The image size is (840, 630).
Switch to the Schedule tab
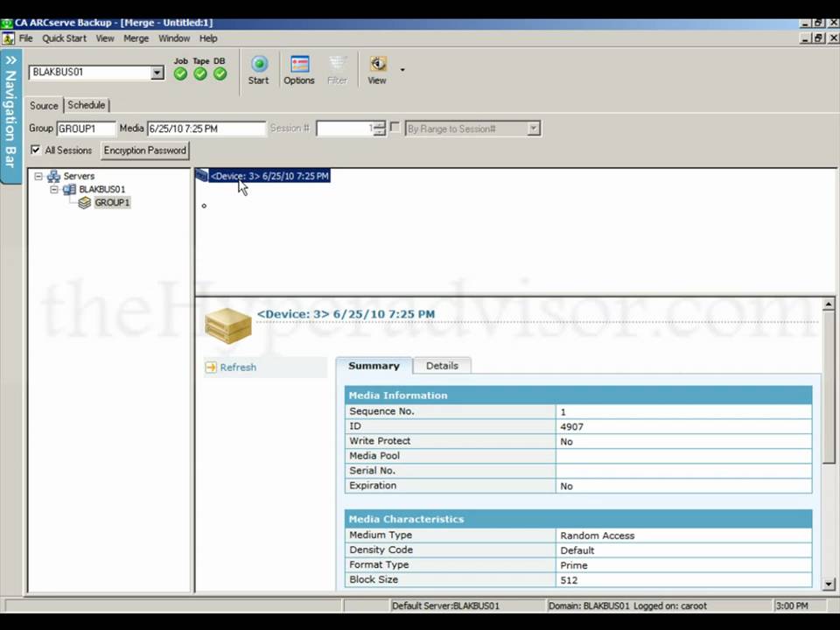point(87,105)
